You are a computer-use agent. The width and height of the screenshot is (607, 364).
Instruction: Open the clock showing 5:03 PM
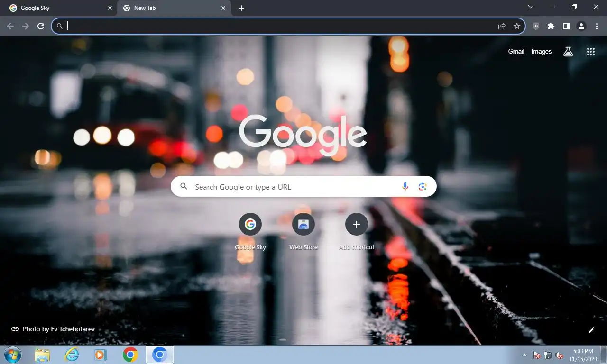(x=583, y=355)
